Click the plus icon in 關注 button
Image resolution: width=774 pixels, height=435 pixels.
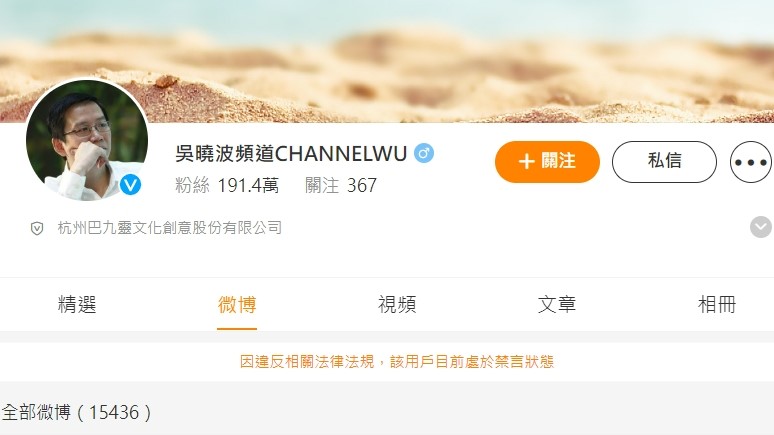(526, 161)
